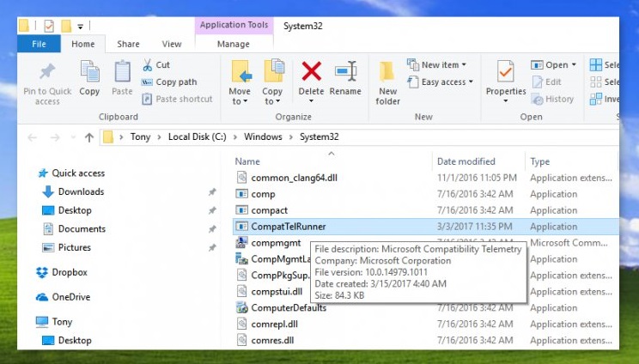639x364 pixels.
Task: Click the Select all grid icon
Action: [x=596, y=64]
